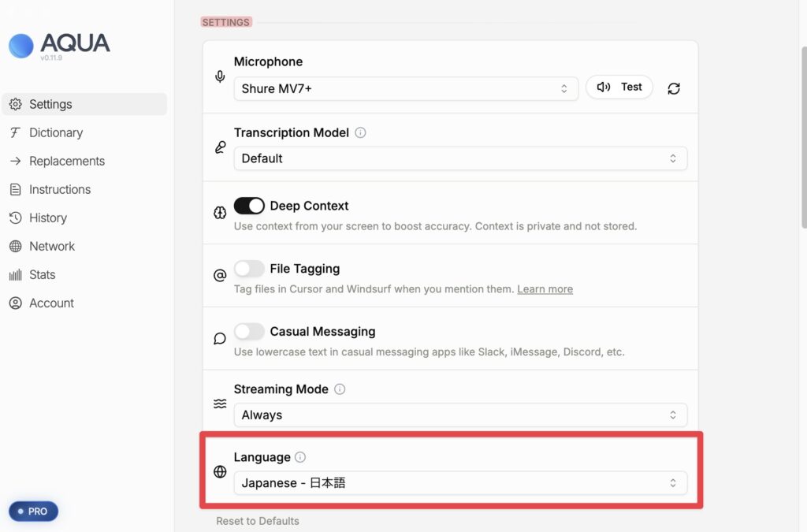
Task: Click the Streaming Mode info icon
Action: tap(340, 389)
